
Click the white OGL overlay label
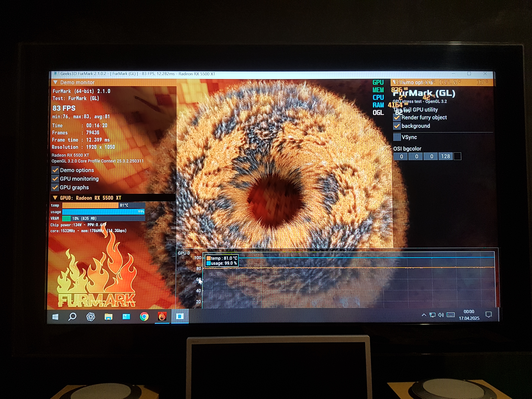click(378, 113)
